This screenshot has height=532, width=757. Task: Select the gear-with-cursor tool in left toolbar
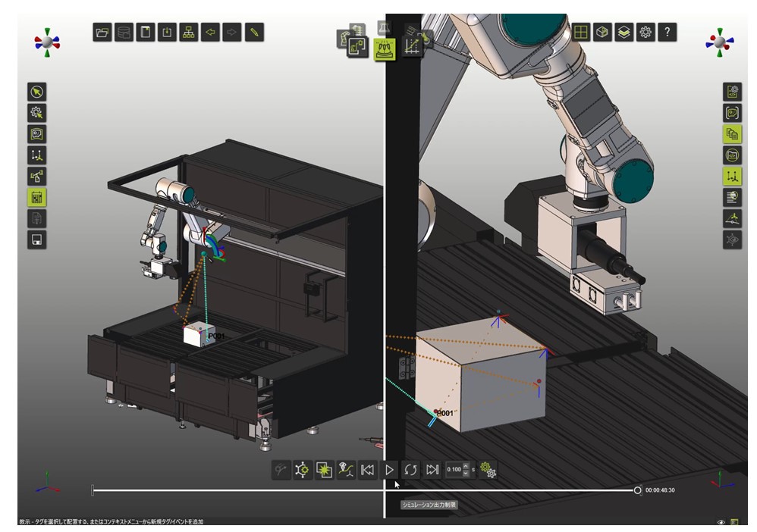tap(36, 113)
